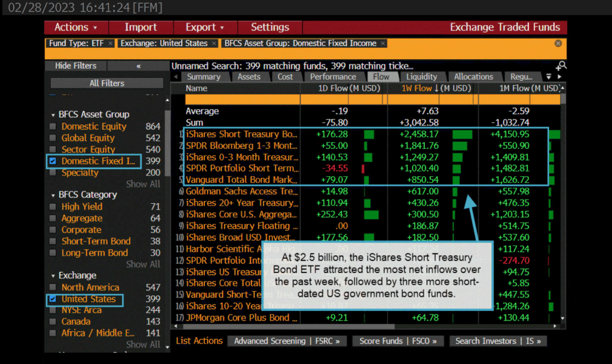Image resolution: width=612 pixels, height=364 pixels.
Task: Switch to the Liquidity tab
Action: [421, 77]
